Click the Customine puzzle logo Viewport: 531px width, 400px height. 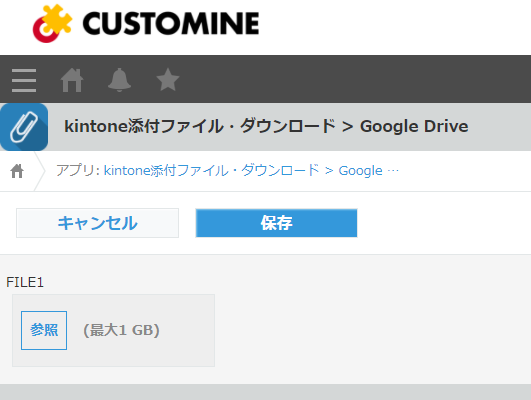52,23
